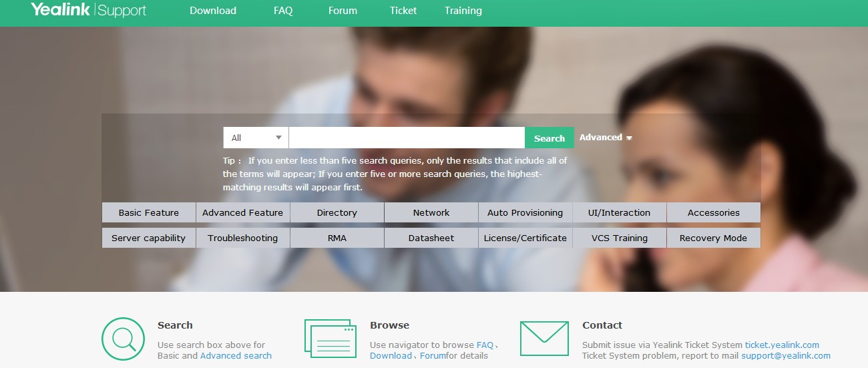
Task: Click the support@yealink.com email link
Action: point(786,355)
